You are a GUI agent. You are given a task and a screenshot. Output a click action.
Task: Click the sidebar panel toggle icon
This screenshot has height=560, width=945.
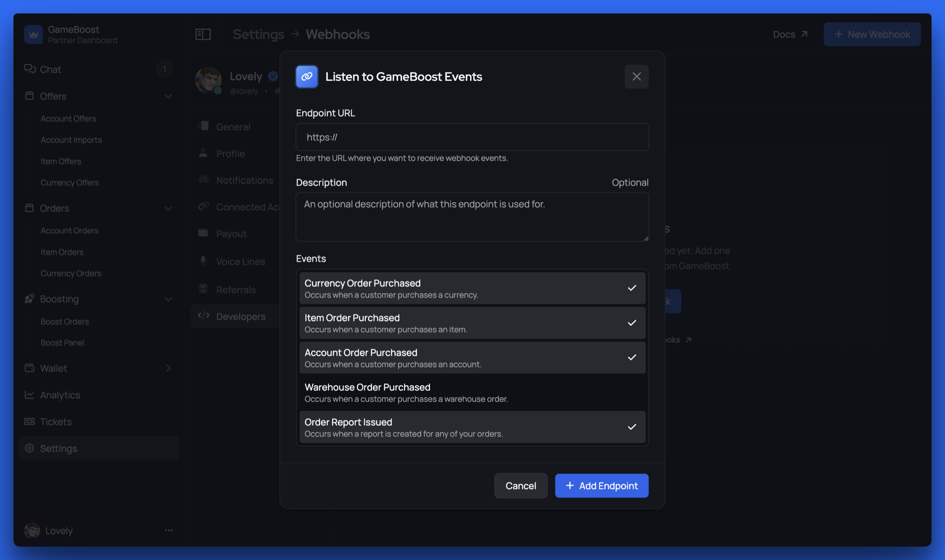click(203, 34)
